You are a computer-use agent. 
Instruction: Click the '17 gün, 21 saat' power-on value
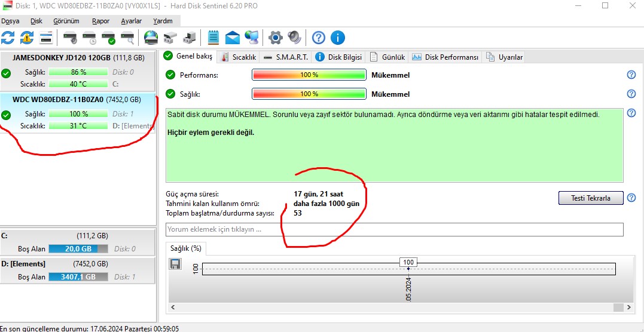318,193
